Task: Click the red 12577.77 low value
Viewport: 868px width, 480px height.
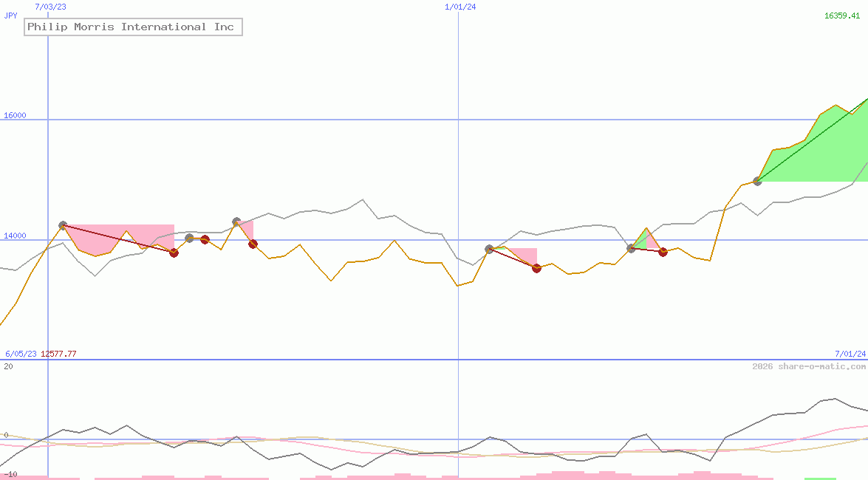Action: pos(58,353)
